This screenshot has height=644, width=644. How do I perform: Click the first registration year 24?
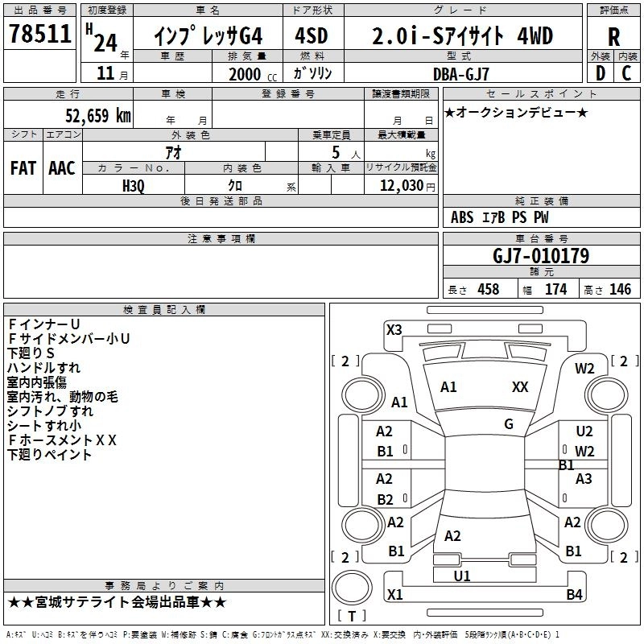click(x=105, y=43)
